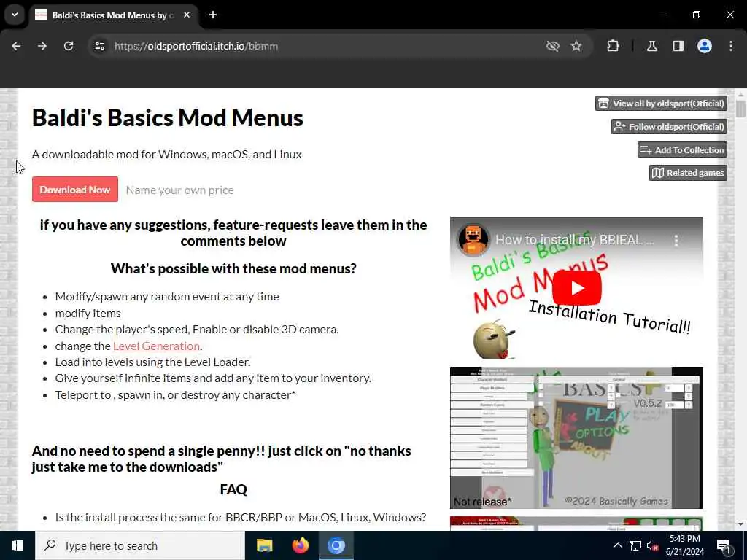The image size is (747, 560).
Task: Click View all by oldsport(Official)
Action: coord(661,104)
